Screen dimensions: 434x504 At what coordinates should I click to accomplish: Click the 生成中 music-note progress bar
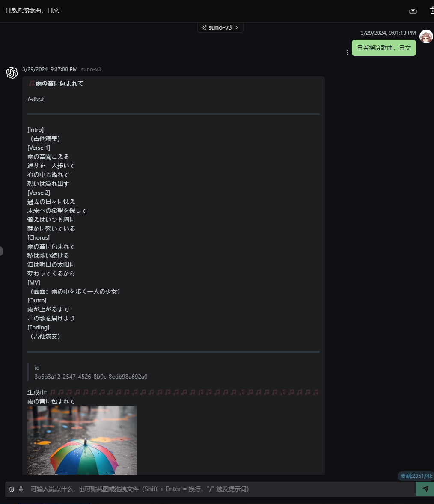click(184, 392)
